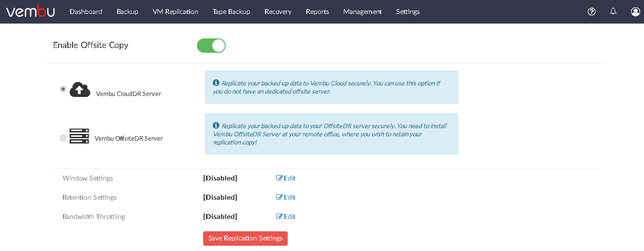Click the server rack OffsiteDR icon
This screenshot has height=251, width=644.
(x=79, y=136)
